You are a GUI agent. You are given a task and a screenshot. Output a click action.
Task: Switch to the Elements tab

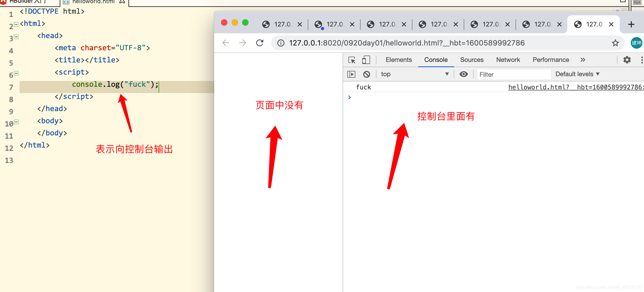(x=399, y=60)
